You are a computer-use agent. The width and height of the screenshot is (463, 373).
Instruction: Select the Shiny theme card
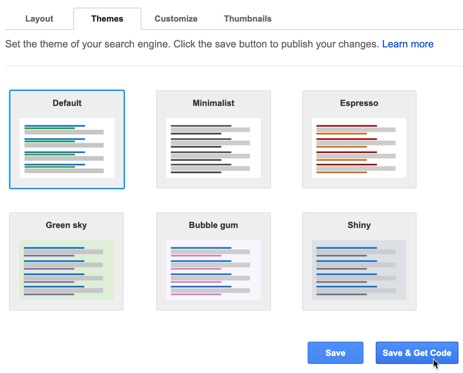point(359,261)
